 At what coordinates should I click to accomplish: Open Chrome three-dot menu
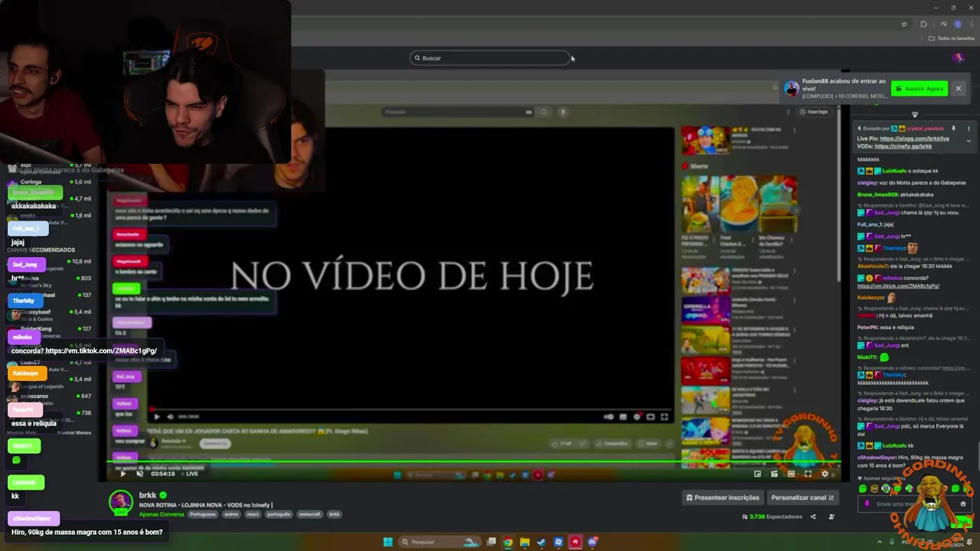point(972,24)
